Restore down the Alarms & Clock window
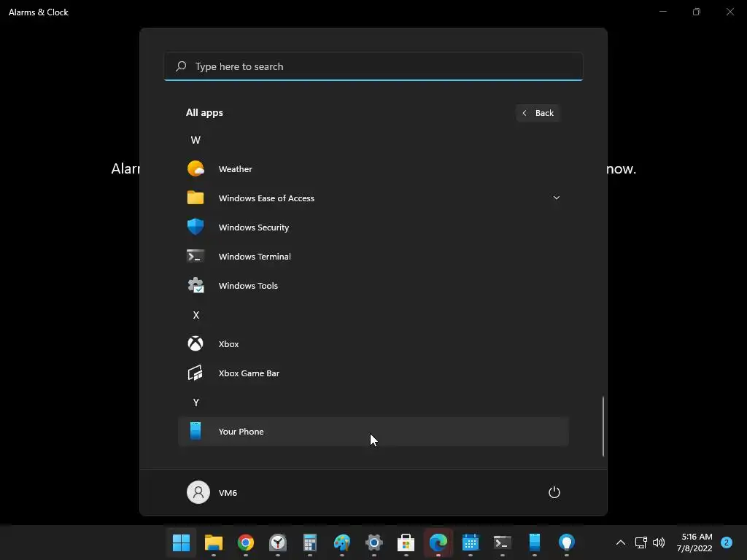This screenshot has width=747, height=560. pos(697,12)
